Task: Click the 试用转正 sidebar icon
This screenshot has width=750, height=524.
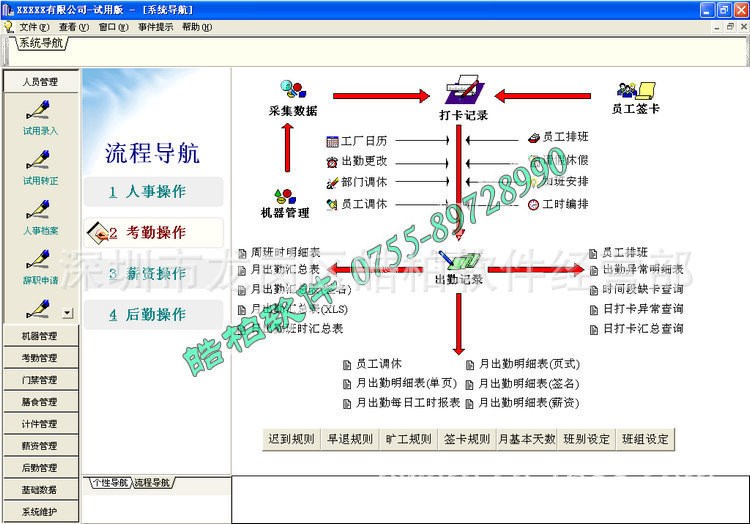Action: [x=40, y=162]
